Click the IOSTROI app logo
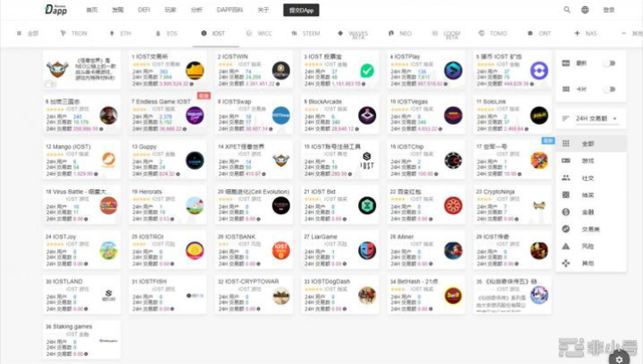The height and width of the screenshot is (364, 643). [195, 251]
